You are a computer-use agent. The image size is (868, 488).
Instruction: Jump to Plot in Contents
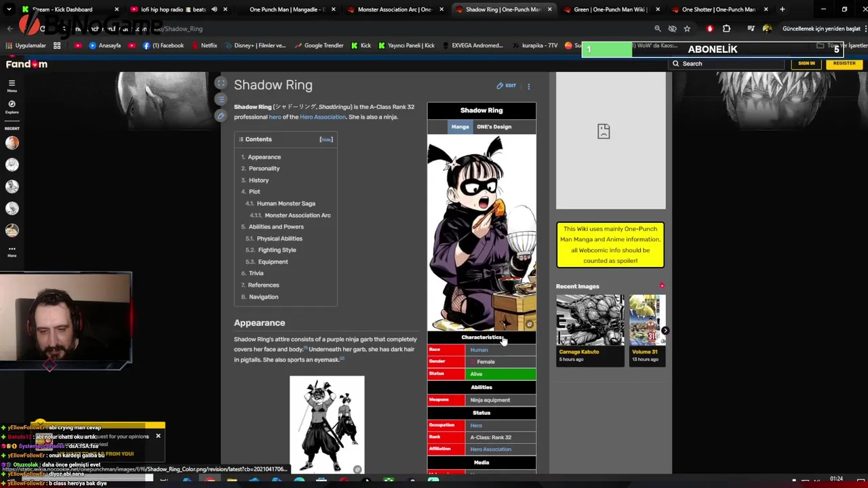click(x=254, y=192)
